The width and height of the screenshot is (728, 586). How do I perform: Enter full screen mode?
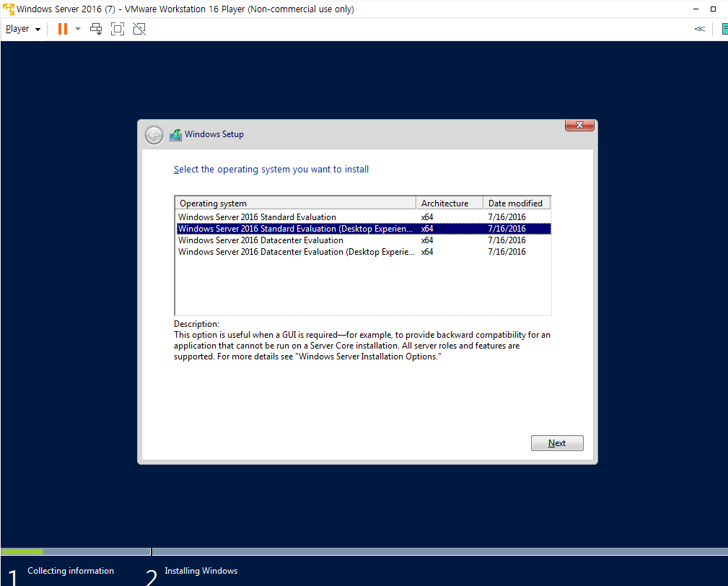118,29
